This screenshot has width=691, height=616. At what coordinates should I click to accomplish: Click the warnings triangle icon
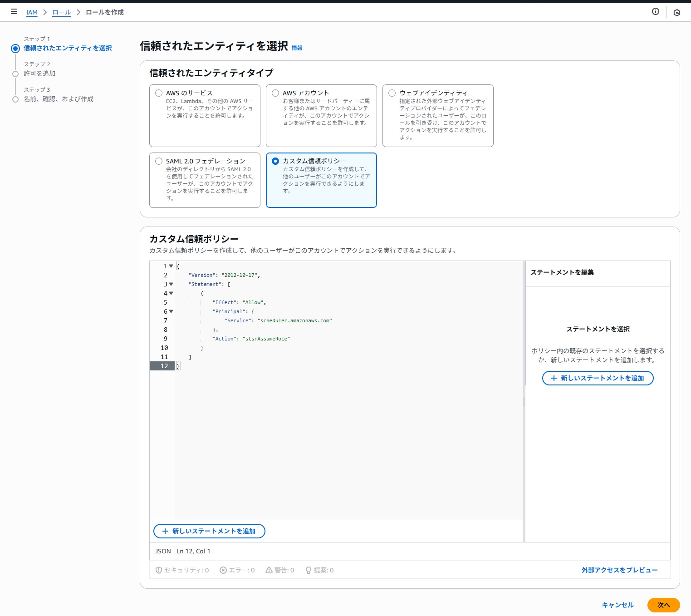click(x=269, y=570)
